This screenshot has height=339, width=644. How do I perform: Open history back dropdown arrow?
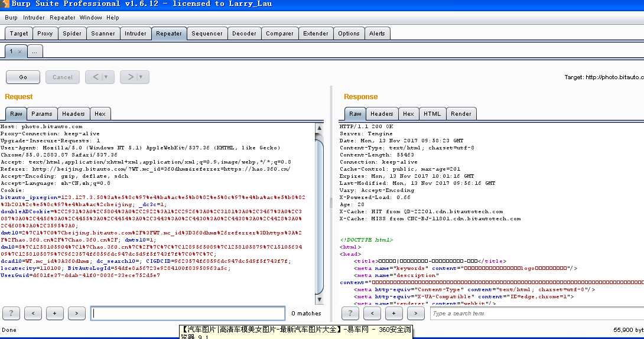106,77
